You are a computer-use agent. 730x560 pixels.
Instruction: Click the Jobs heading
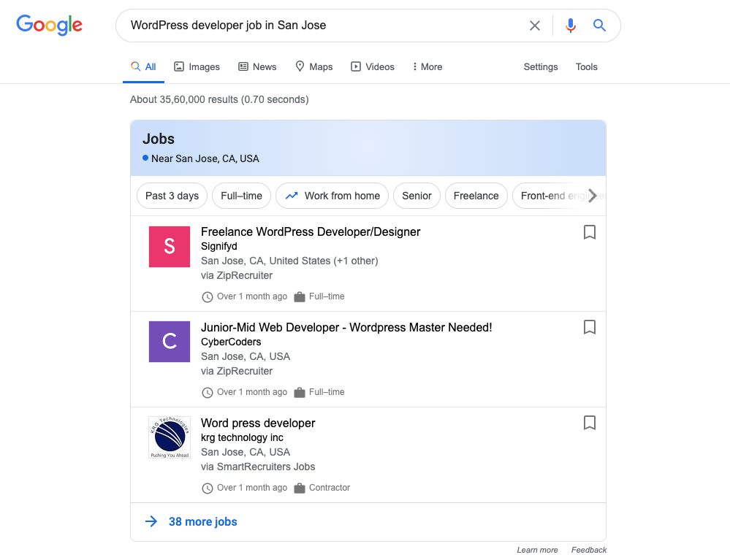tap(159, 139)
